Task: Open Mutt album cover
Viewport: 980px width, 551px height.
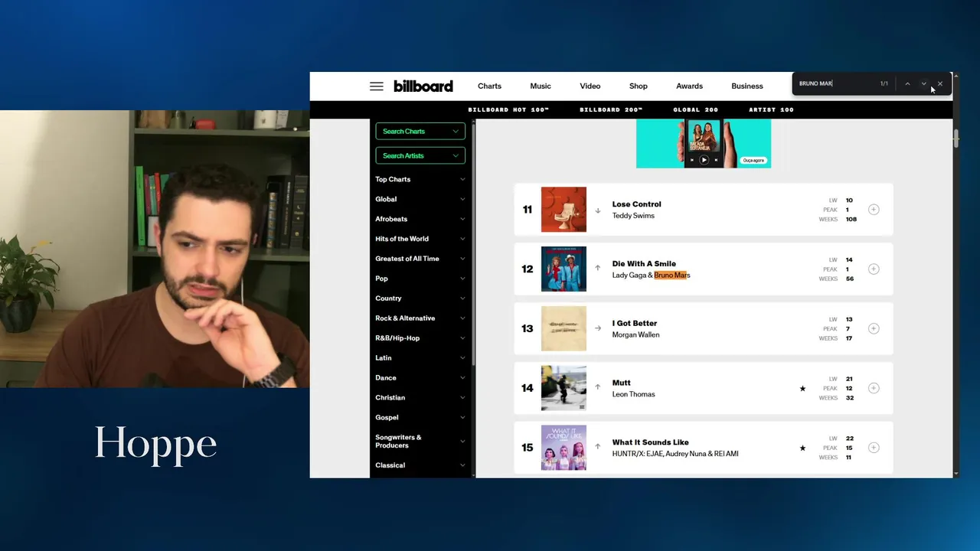Action: point(563,388)
